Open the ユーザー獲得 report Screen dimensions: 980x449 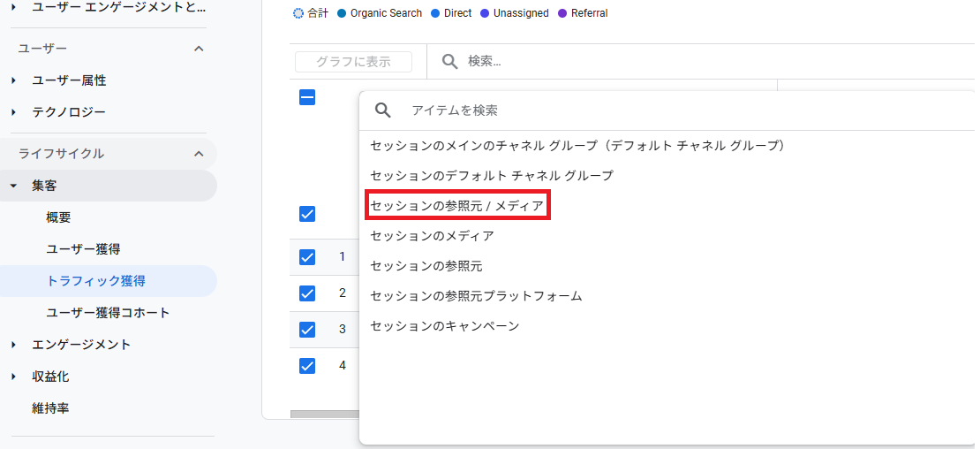pyautogui.click(x=83, y=249)
